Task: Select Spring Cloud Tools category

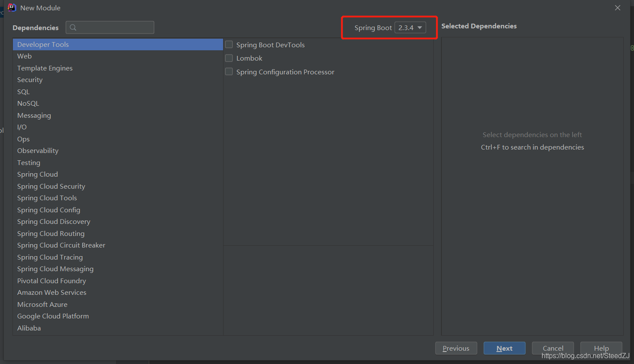Action: pos(118,198)
